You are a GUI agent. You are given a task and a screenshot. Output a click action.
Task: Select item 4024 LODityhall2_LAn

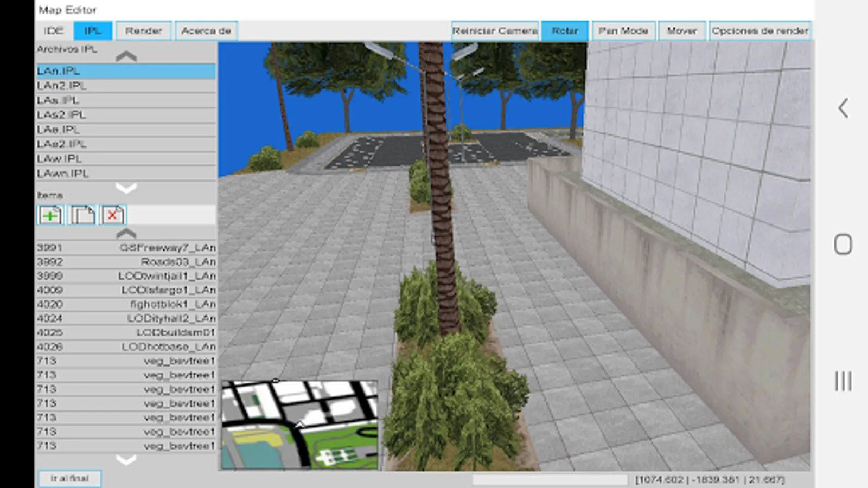(x=126, y=318)
